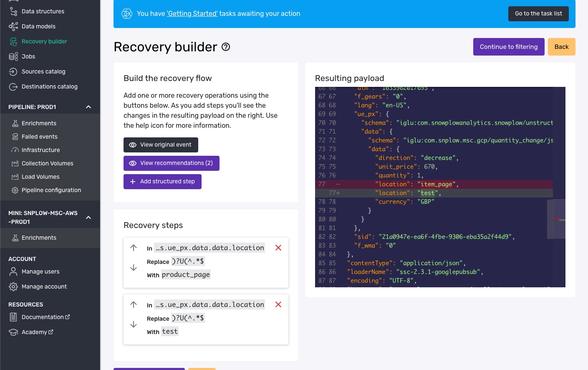Click Add structured step button
Image resolution: width=588 pixels, height=370 pixels.
[x=162, y=182]
